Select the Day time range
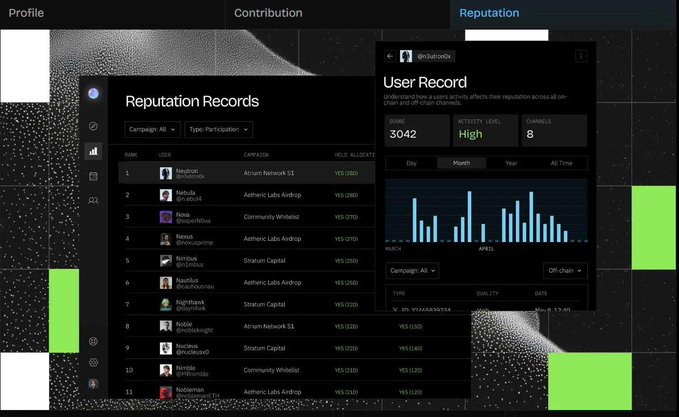This screenshot has width=679, height=417. click(x=411, y=163)
